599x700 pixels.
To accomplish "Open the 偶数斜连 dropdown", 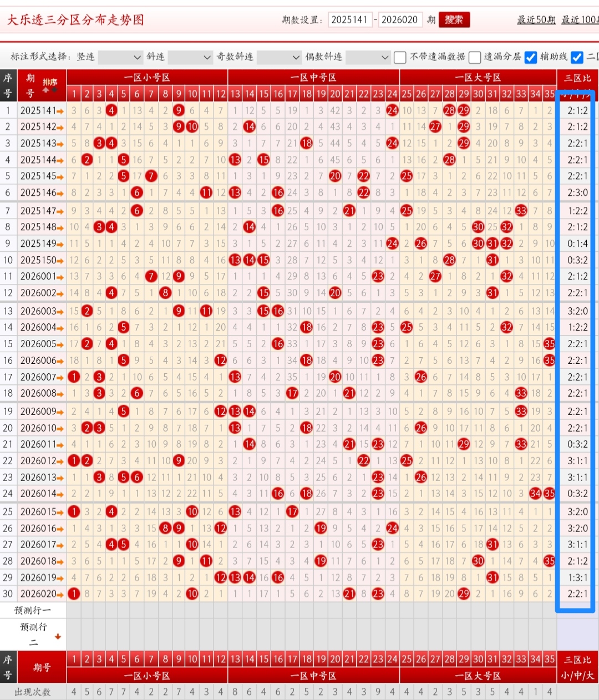I will pos(368,57).
